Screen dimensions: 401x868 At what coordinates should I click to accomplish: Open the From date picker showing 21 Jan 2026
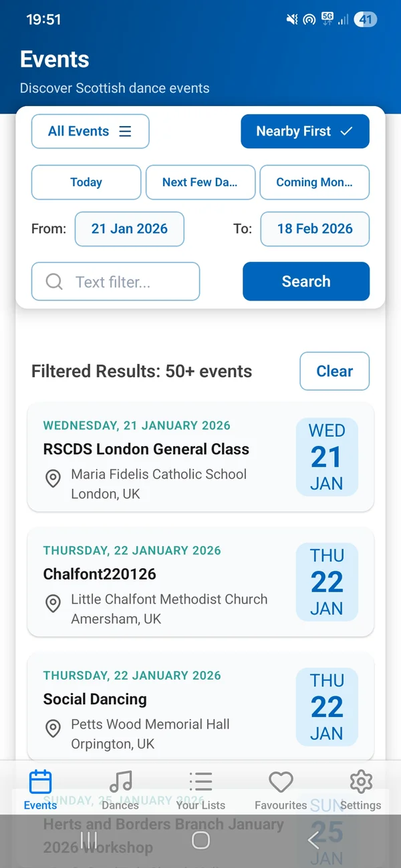130,229
